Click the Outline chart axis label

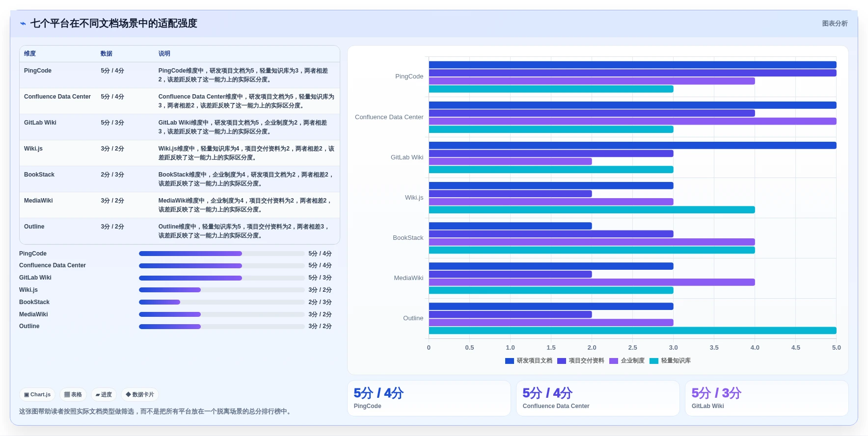pos(413,318)
